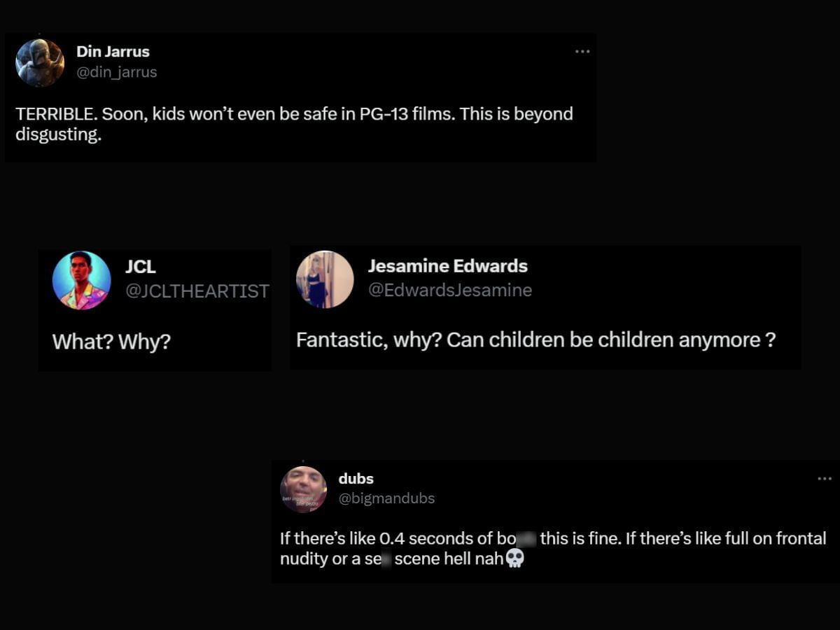Select the 'What? Why?' tweet text
Screen dimensions: 840x630
(111, 342)
